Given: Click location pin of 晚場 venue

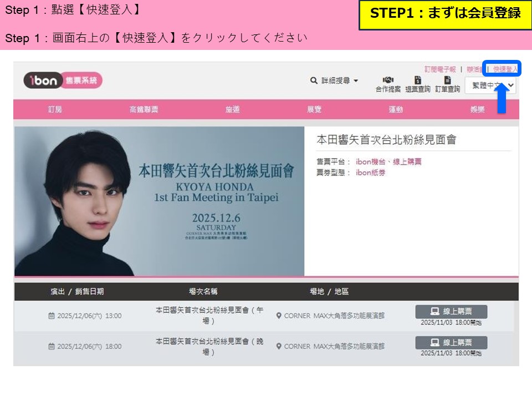Looking at the screenshot, I should click(x=279, y=346).
